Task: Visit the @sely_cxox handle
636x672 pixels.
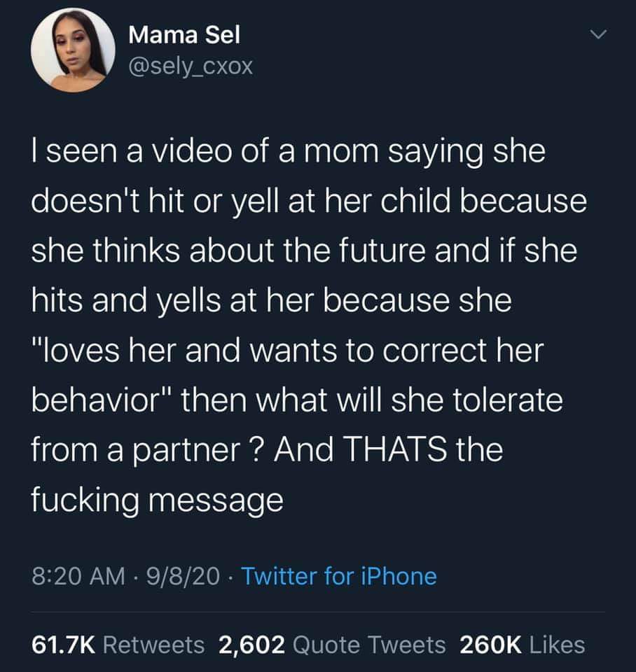Action: pyautogui.click(x=191, y=66)
